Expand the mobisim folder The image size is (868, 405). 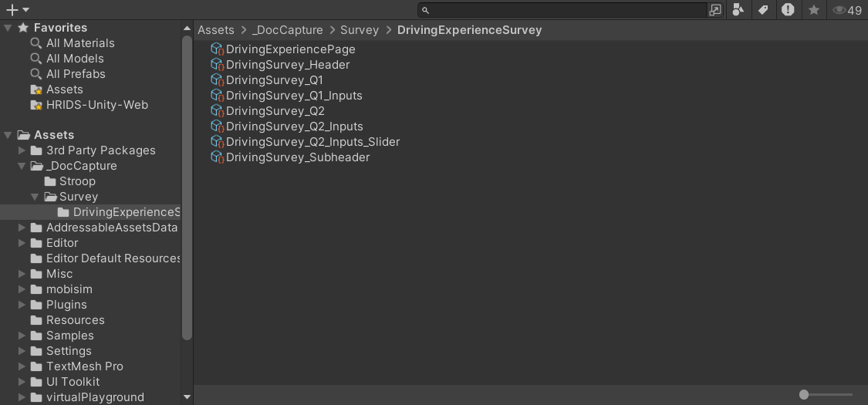pyautogui.click(x=22, y=290)
